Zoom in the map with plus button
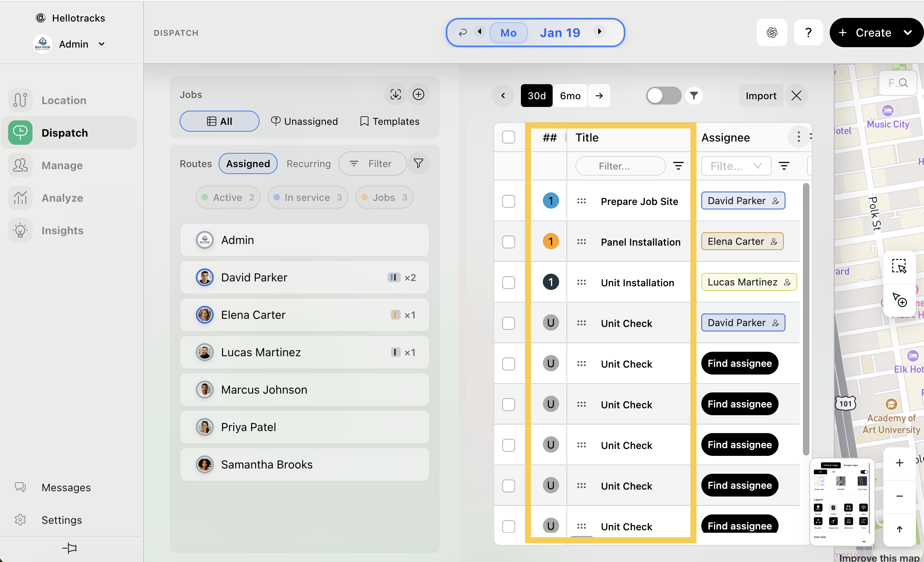Screen dimensions: 924x562 899,463
